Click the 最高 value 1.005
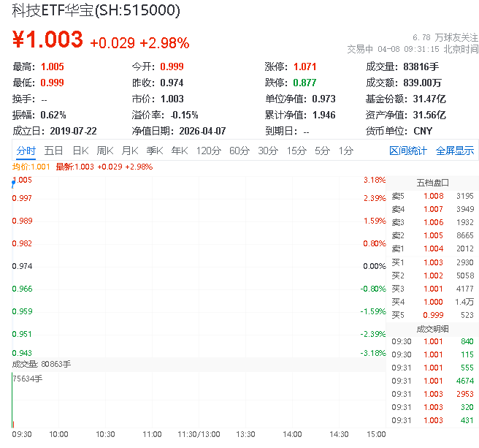Screen dimensions: 479x448 pyautogui.click(x=53, y=67)
